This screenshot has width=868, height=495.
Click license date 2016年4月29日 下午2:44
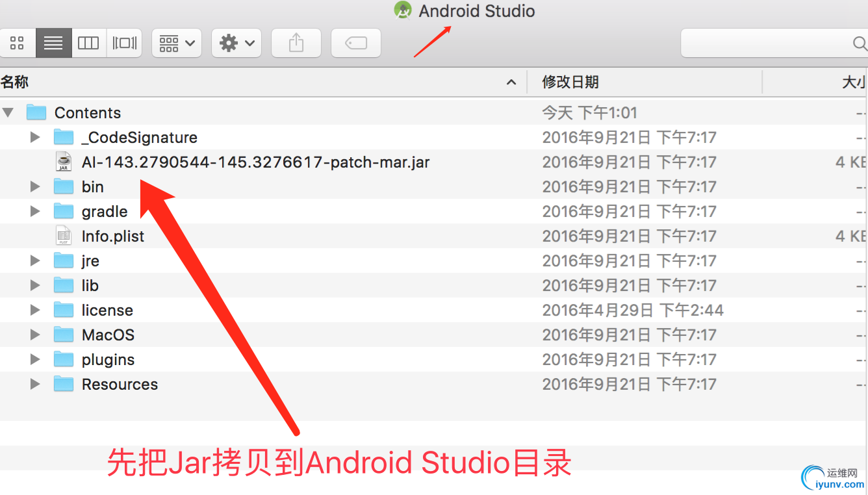click(633, 310)
